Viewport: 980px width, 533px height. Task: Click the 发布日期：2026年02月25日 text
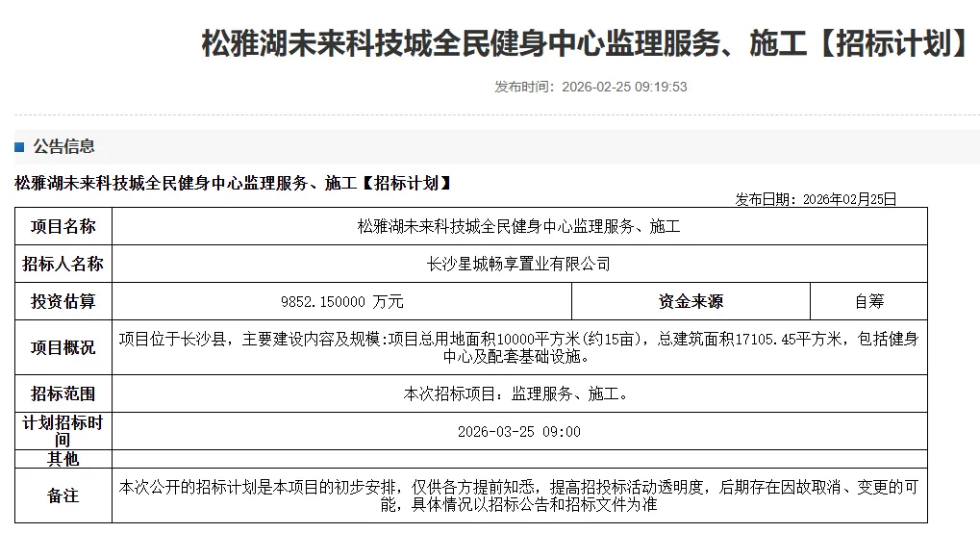point(816,199)
